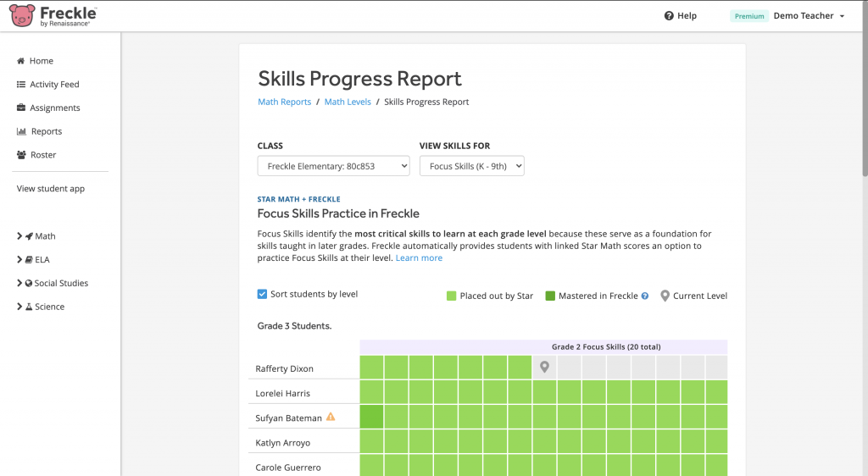868x476 pixels.
Task: Click the Freckle pig logo
Action: (x=22, y=15)
